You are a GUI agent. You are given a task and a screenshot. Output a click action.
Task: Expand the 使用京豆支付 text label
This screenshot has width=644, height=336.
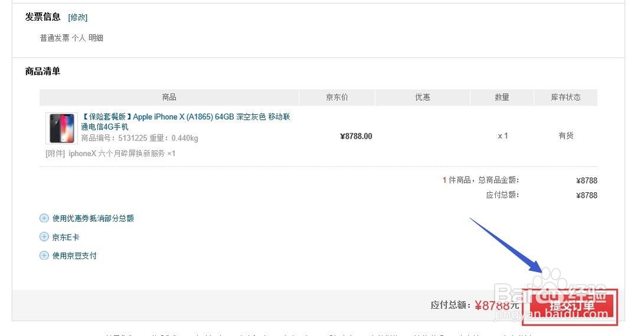(x=74, y=256)
